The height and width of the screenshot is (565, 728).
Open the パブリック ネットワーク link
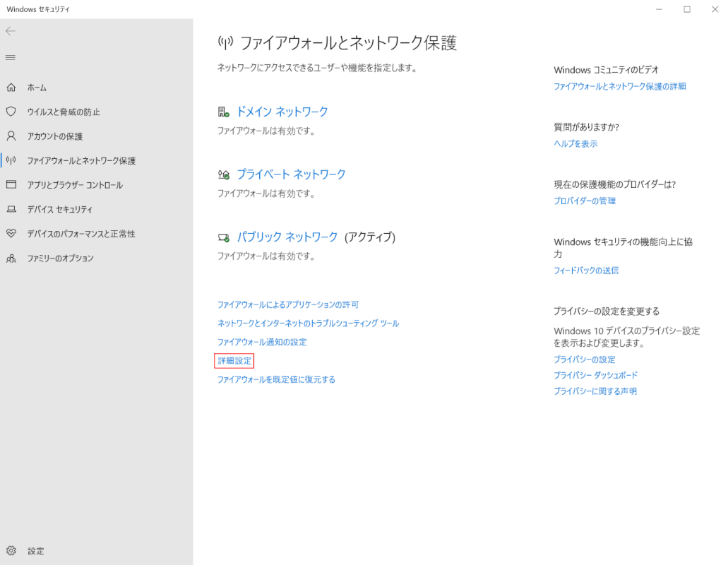click(287, 237)
